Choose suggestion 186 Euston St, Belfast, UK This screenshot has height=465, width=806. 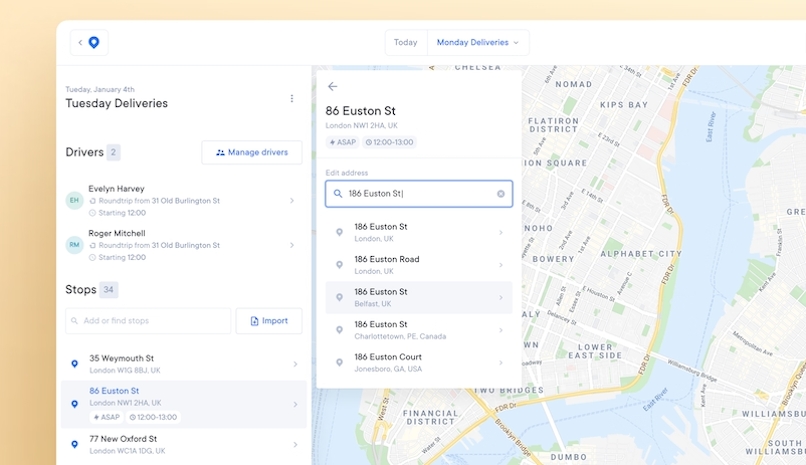click(x=419, y=297)
